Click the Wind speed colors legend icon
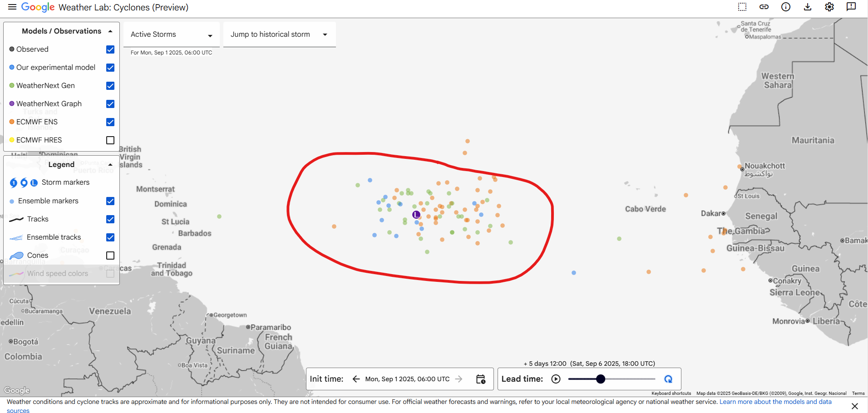This screenshot has width=868, height=413. 16,274
